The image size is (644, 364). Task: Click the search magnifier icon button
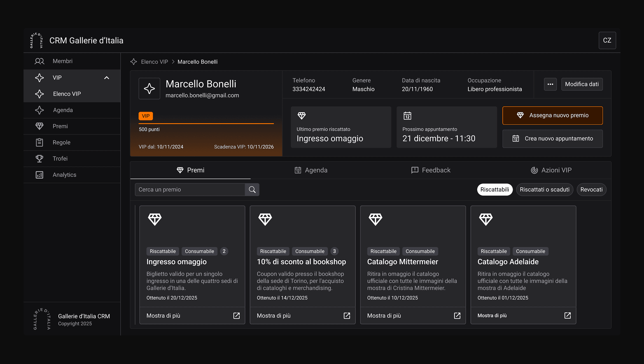click(252, 190)
